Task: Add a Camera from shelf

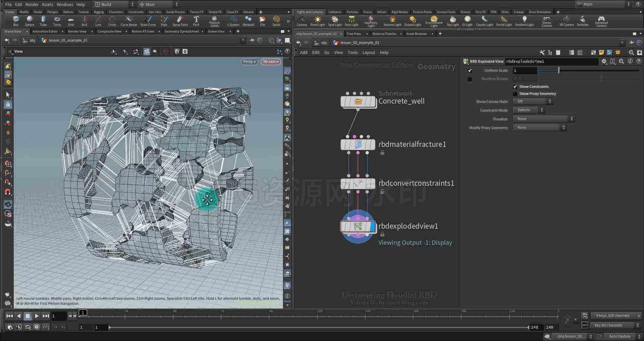Action: click(302, 21)
